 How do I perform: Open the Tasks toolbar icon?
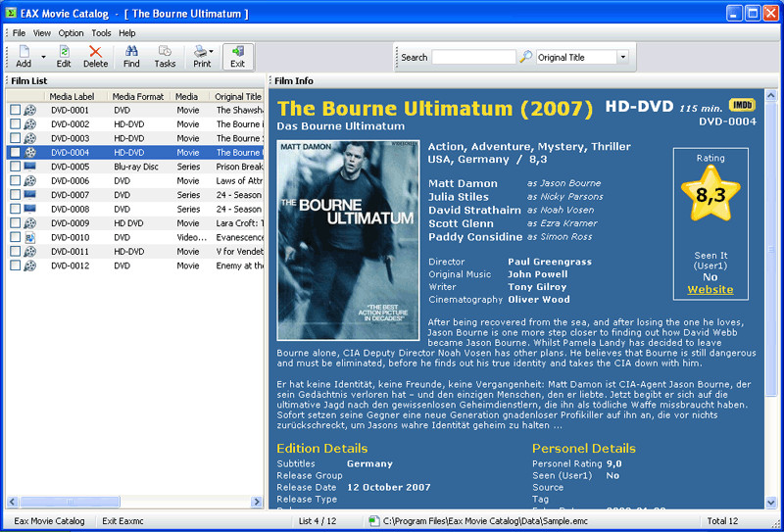coord(165,57)
